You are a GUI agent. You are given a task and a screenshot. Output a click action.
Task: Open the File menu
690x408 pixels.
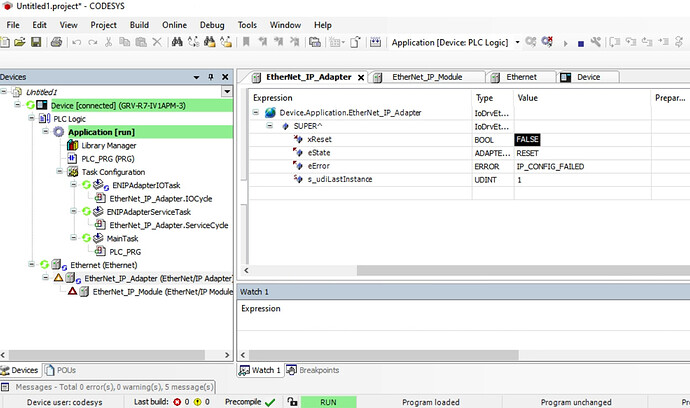[13, 25]
